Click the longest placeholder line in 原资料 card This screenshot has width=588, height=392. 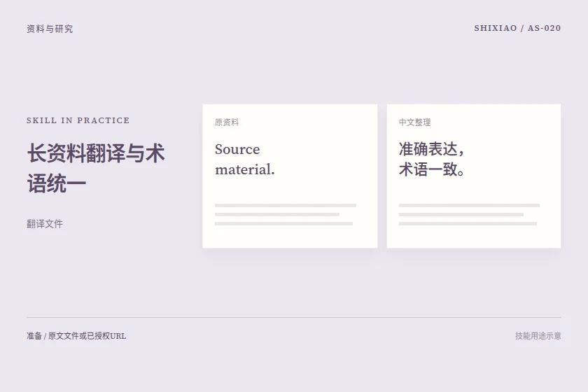[x=286, y=206]
